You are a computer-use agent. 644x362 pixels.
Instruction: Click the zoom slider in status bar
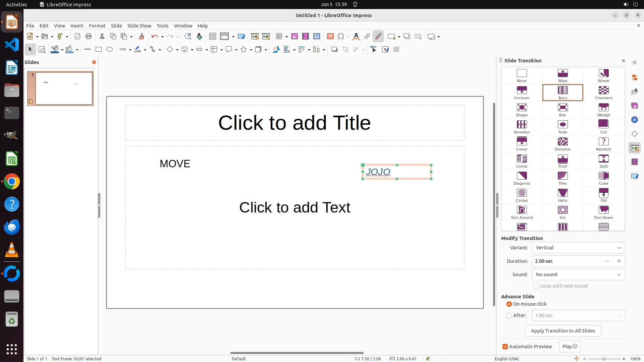pyautogui.click(x=604, y=359)
